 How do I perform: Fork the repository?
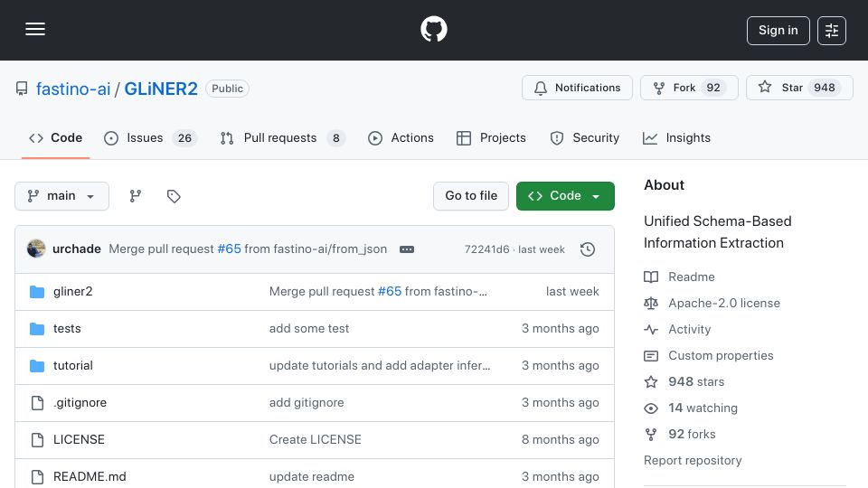click(x=689, y=88)
